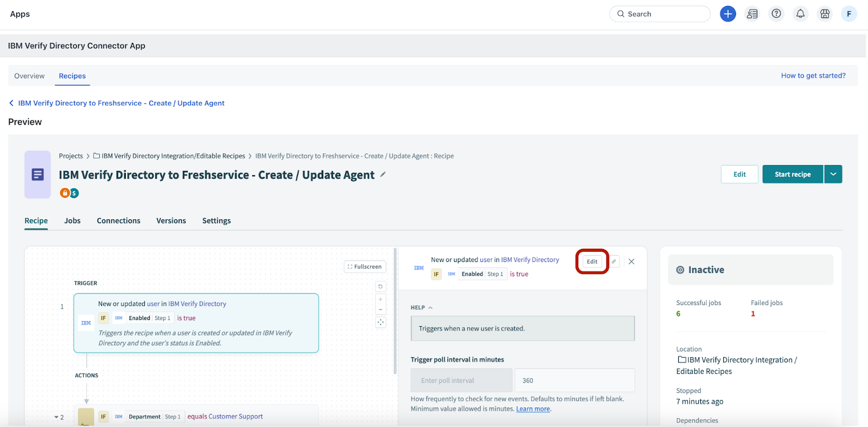This screenshot has height=427, width=868.
Task: Zoom out on the recipe canvas
Action: pos(380,309)
